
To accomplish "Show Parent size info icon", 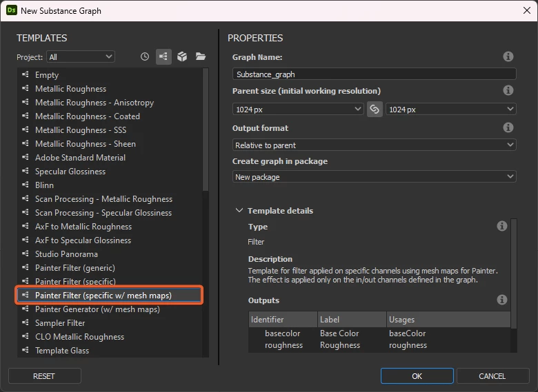I will [x=508, y=90].
